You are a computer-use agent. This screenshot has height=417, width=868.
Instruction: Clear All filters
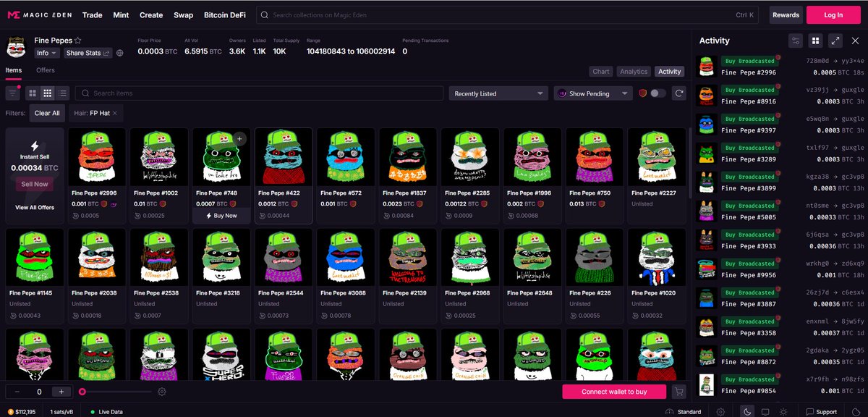47,114
